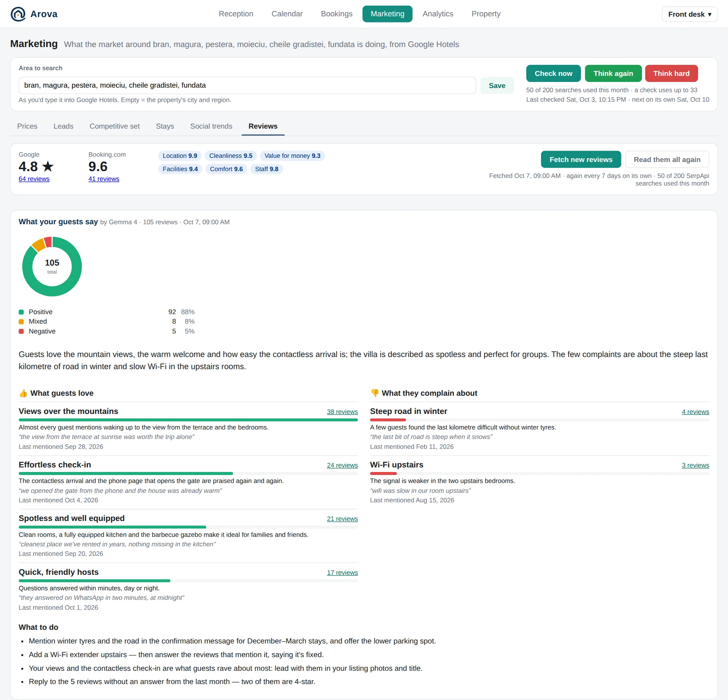Click the thumbs-up icon beside What guests love

(24, 393)
